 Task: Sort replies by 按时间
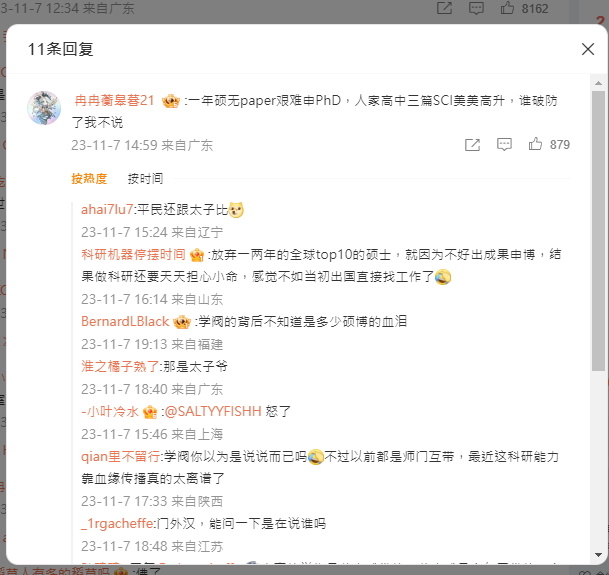pyautogui.click(x=146, y=179)
